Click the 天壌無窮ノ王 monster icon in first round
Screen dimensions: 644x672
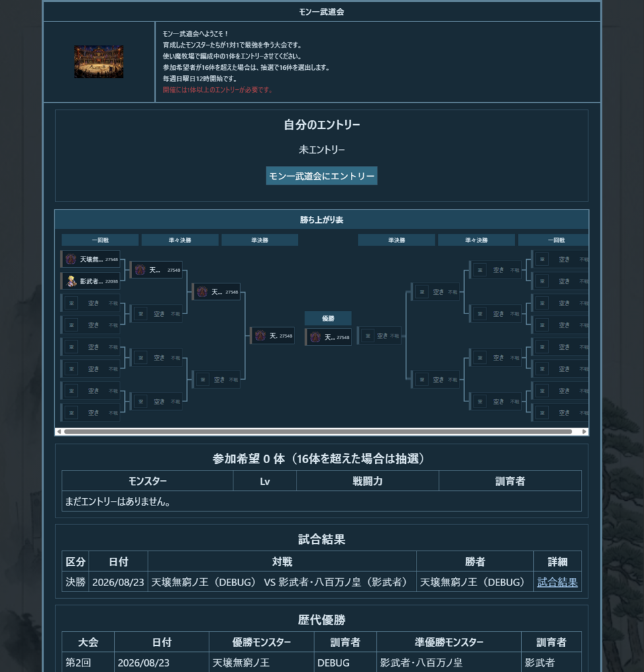pos(70,259)
